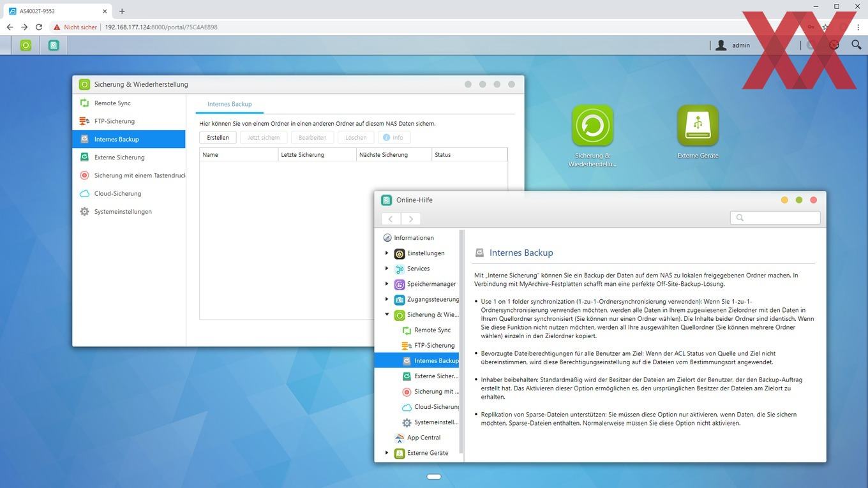This screenshot has height=488, width=868.
Task: Open Externe Geräte help topic
Action: (428, 453)
